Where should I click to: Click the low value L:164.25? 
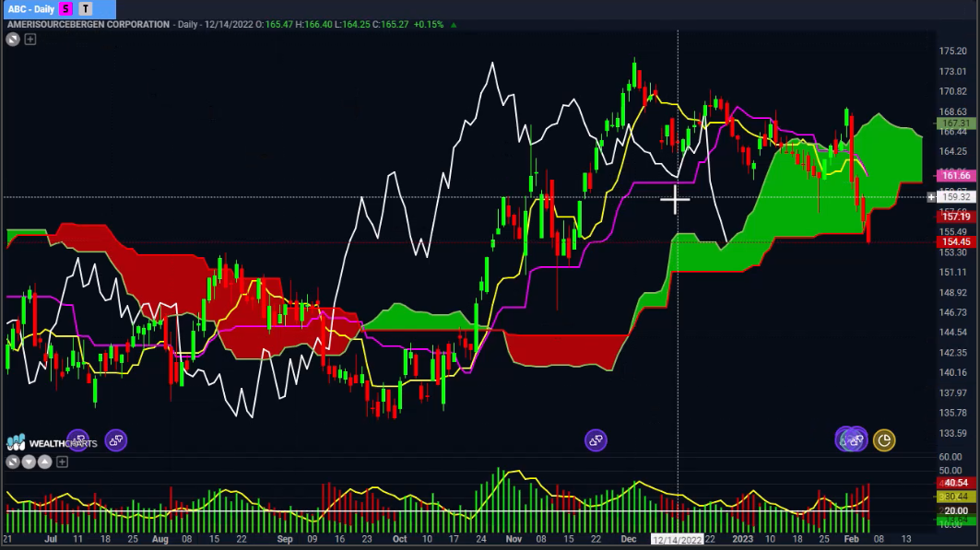pos(352,24)
